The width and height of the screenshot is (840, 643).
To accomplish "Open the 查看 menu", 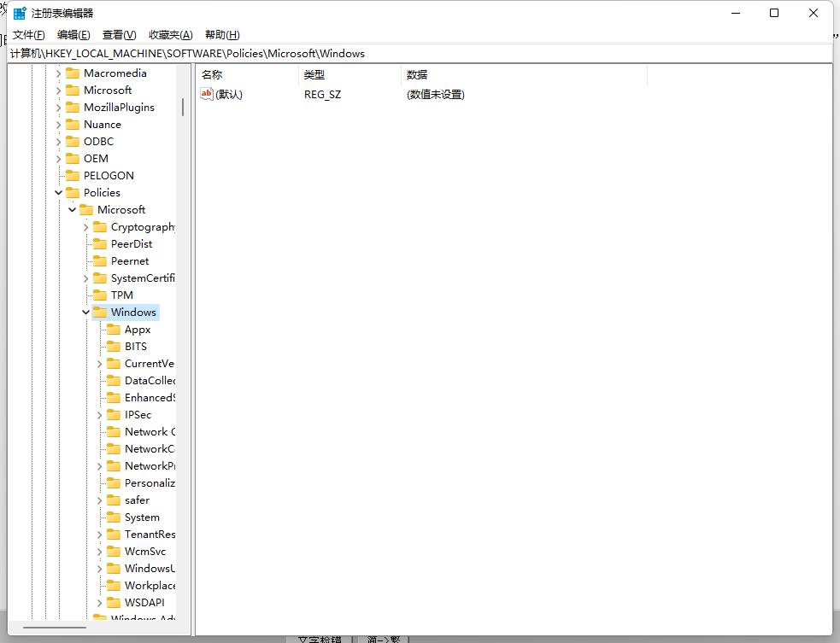I will click(x=118, y=34).
